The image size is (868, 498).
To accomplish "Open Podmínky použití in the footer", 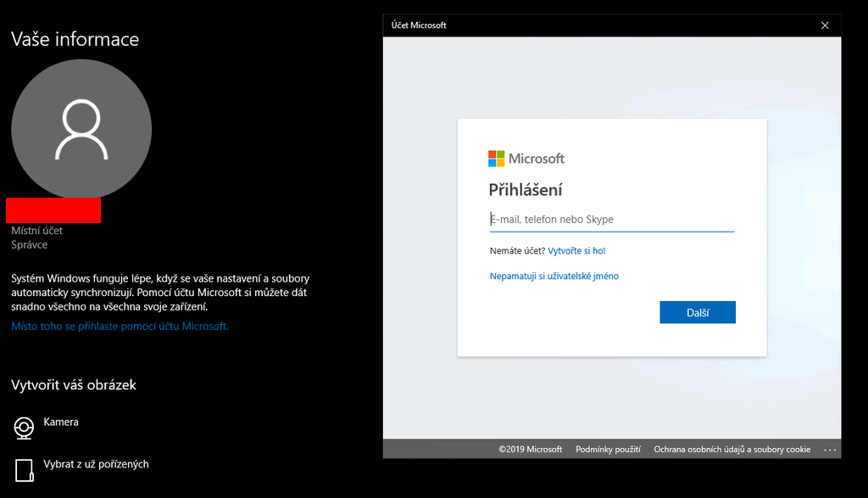I will pyautogui.click(x=608, y=450).
